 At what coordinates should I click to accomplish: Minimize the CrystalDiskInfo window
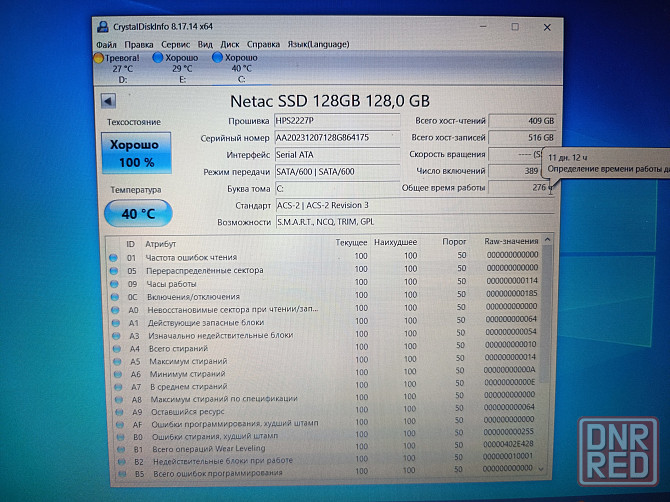pyautogui.click(x=483, y=27)
